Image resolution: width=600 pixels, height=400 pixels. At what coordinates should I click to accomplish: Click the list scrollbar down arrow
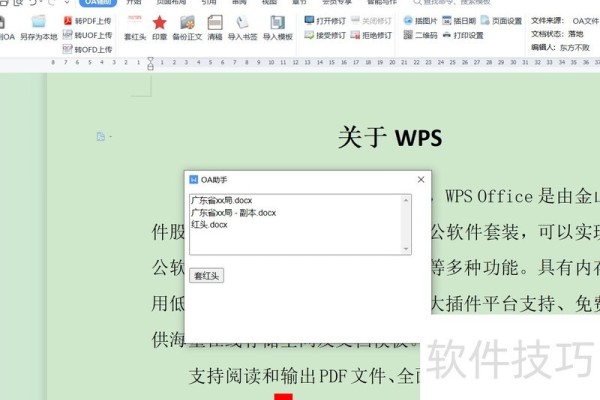(406, 249)
